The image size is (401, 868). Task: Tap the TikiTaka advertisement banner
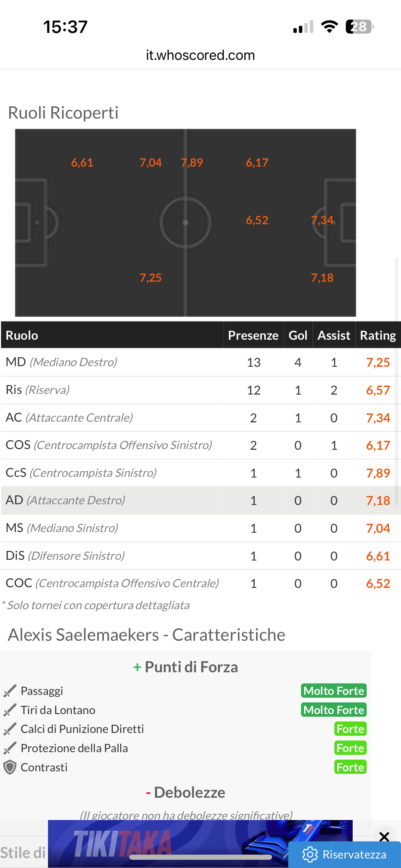coord(200,844)
